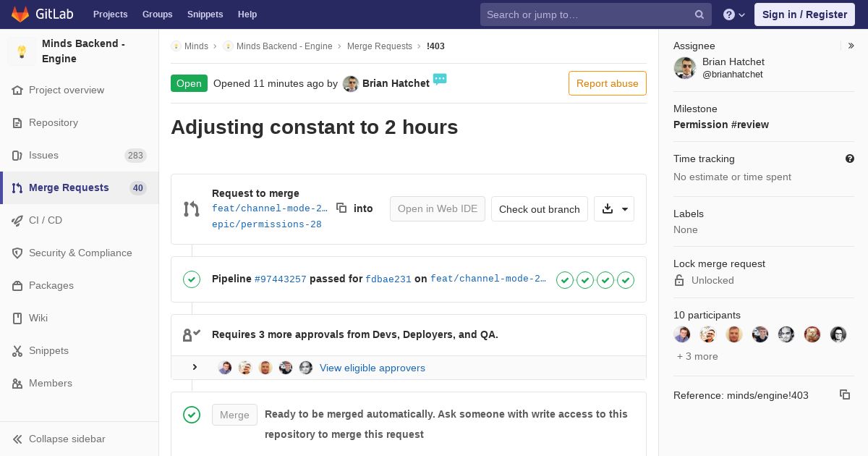The height and width of the screenshot is (456, 868).
Task: Open the Help menu item in header
Action: click(247, 14)
